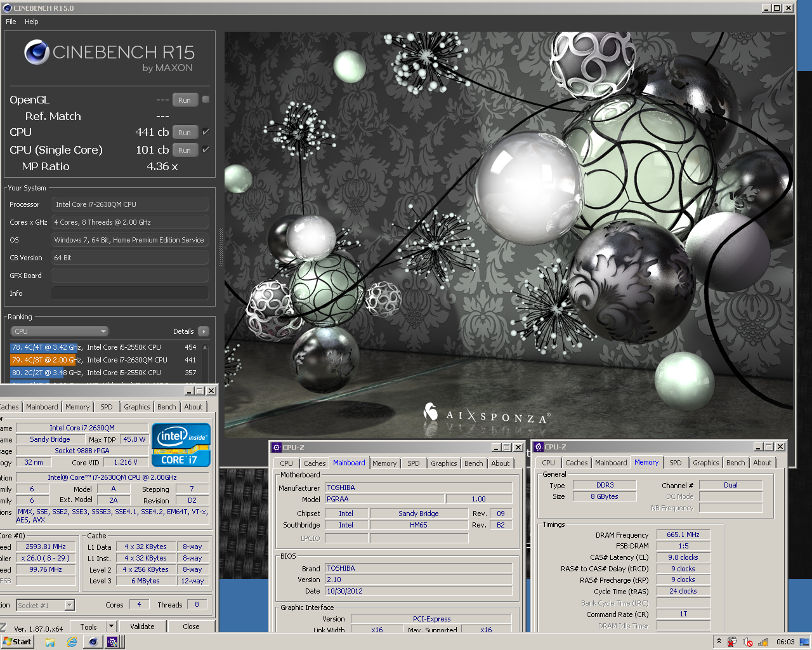
Task: Select Graphics tab in Memory CPU-Z window
Action: click(706, 463)
